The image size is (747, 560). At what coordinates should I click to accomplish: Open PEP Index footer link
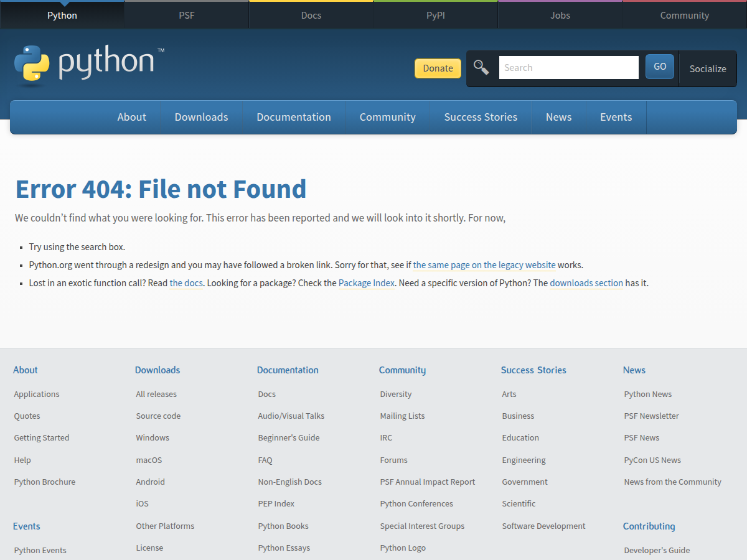[x=276, y=503]
